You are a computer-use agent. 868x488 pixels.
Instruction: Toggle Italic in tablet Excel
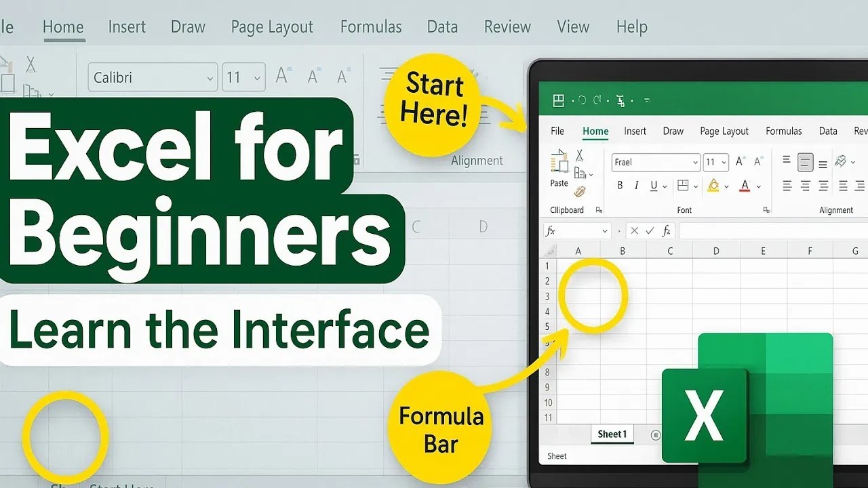pos(636,186)
